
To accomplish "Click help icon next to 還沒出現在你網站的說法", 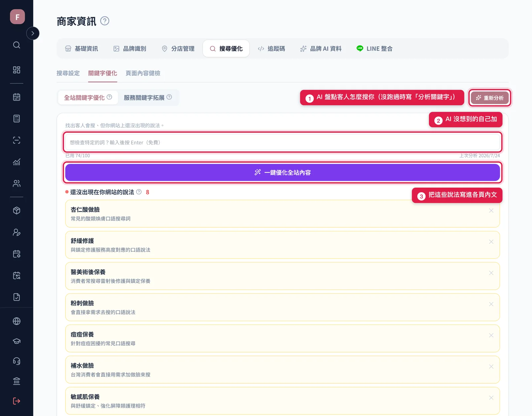I will [139, 192].
